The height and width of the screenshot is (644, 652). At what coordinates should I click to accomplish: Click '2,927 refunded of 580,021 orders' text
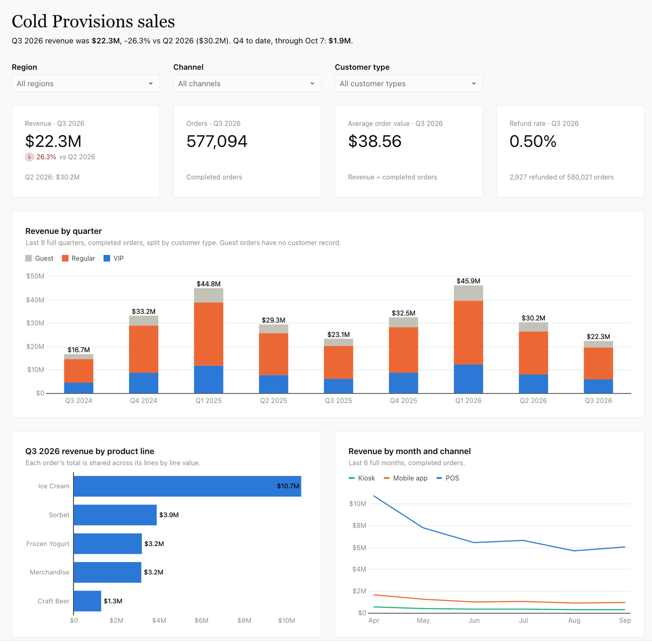[x=562, y=177]
